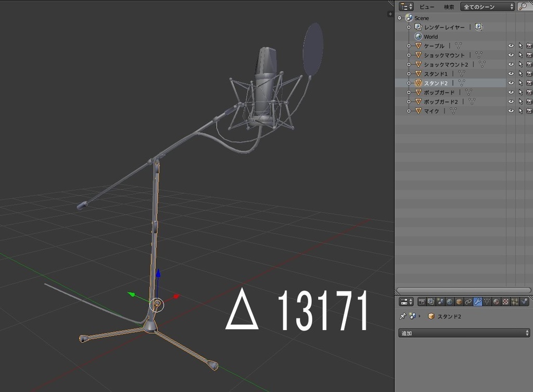Click the World globe icon in outliner
Viewport: 533px width, 392px height.
click(418, 36)
